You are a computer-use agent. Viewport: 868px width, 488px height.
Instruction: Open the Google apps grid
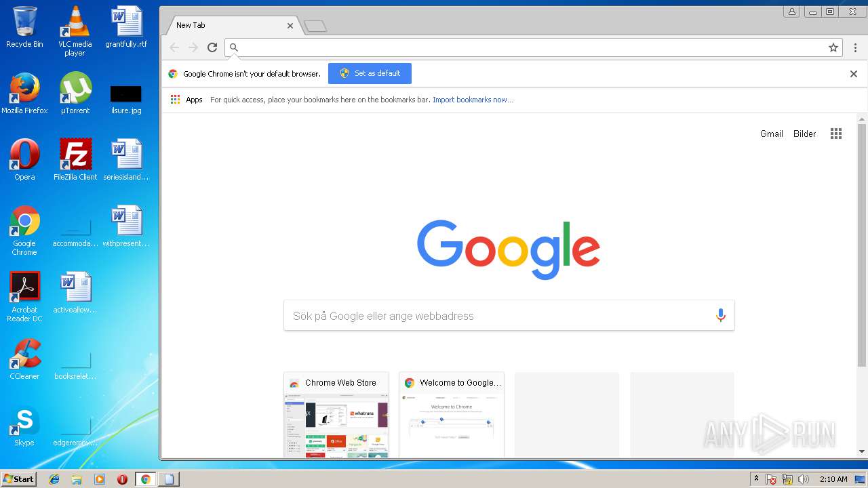pyautogui.click(x=836, y=134)
